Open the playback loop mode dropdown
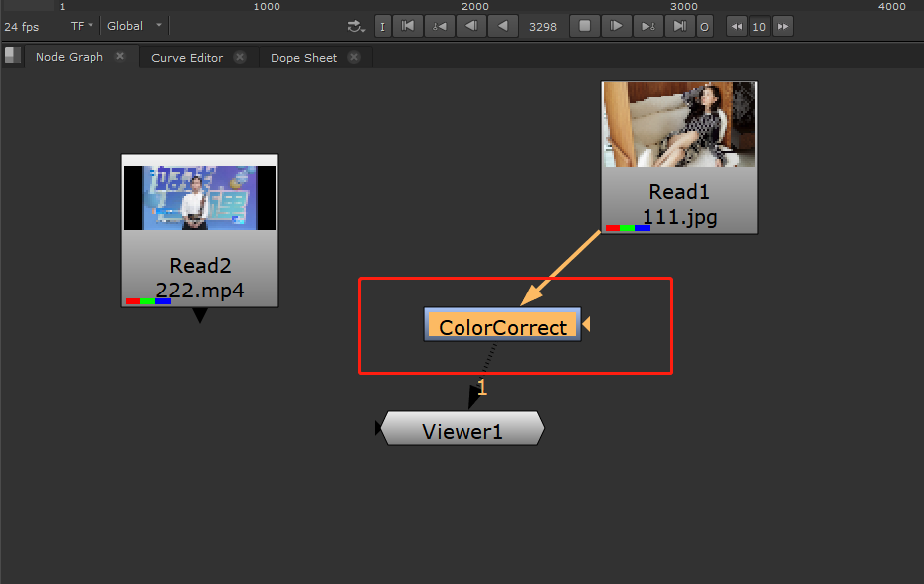Image resolution: width=924 pixels, height=584 pixels. [x=356, y=26]
